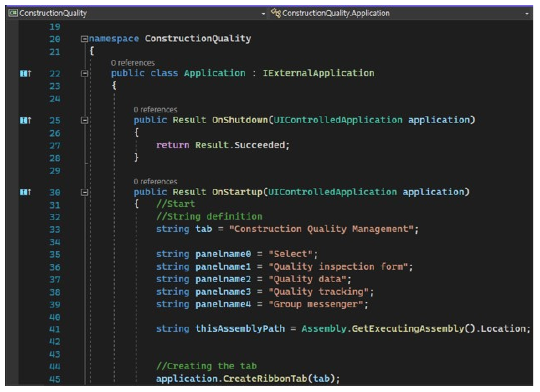The image size is (540, 392).
Task: Open the ConstructionQuality project dropdown
Action: (263, 14)
